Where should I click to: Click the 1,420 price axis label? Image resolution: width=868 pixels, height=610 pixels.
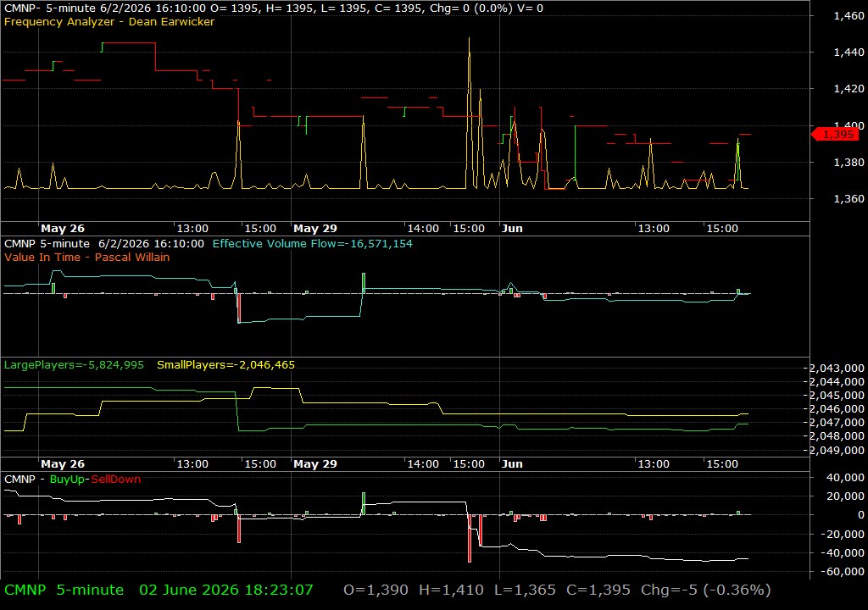[849, 89]
